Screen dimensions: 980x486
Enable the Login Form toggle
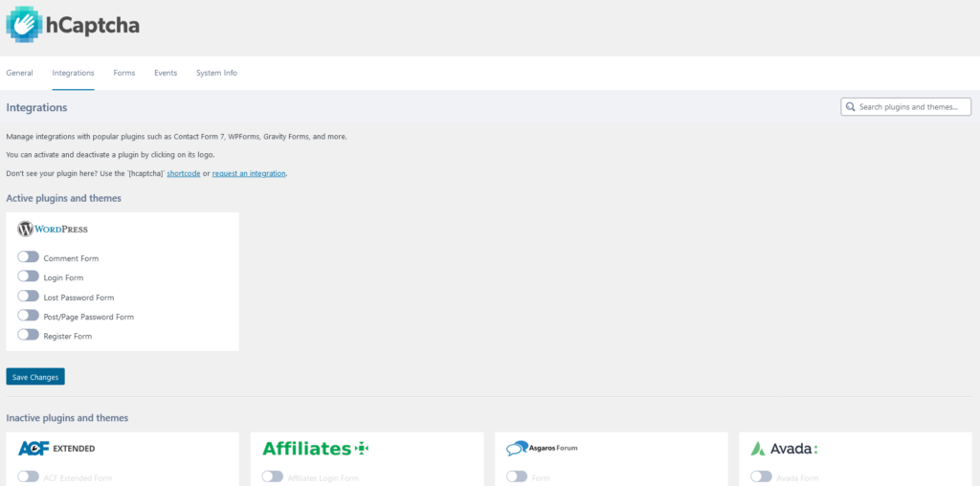coord(28,276)
